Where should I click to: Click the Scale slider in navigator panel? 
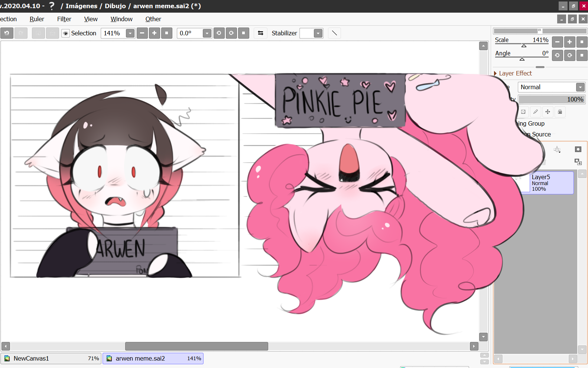(522, 44)
